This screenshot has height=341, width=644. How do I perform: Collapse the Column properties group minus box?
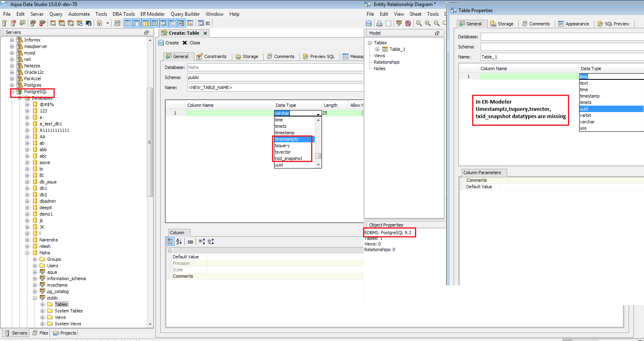click(170, 250)
